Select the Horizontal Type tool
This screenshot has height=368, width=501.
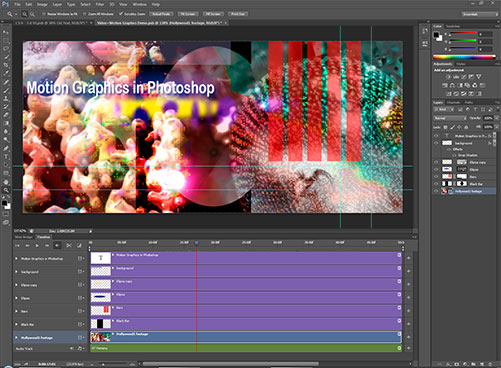6,157
